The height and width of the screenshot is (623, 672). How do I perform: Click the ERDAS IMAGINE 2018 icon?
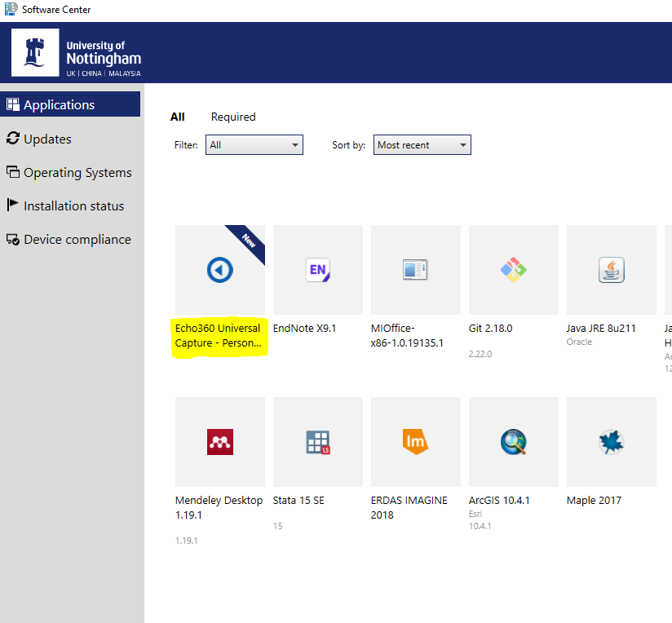pyautogui.click(x=415, y=442)
